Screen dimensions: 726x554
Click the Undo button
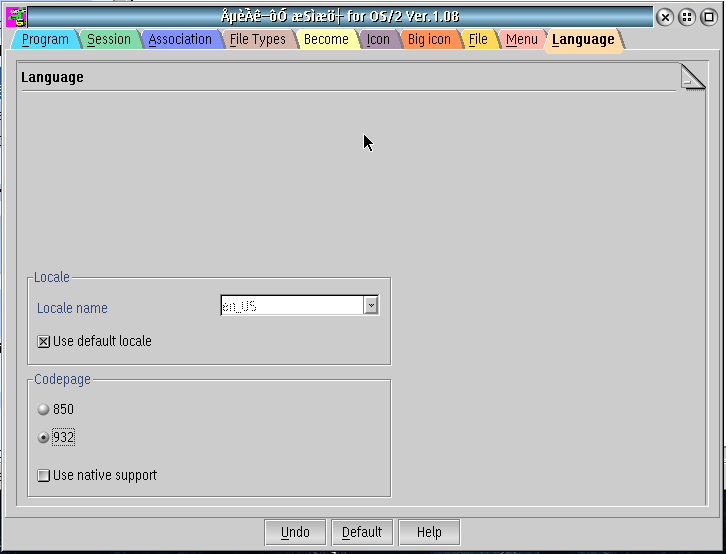[295, 532]
